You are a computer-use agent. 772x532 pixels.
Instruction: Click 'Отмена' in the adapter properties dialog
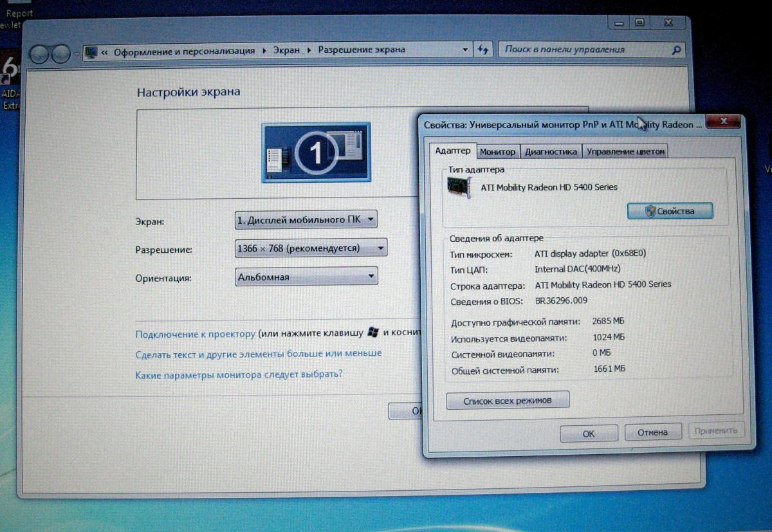pos(652,432)
